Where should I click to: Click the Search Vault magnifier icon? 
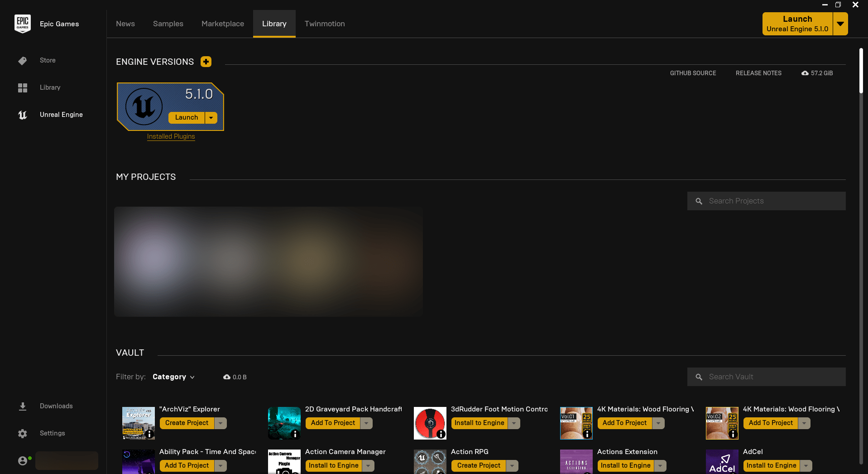699,377
